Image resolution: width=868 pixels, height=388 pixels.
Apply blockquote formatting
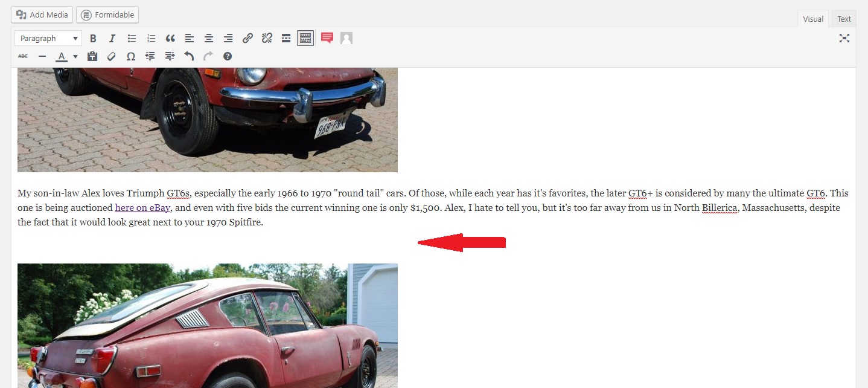click(x=170, y=38)
